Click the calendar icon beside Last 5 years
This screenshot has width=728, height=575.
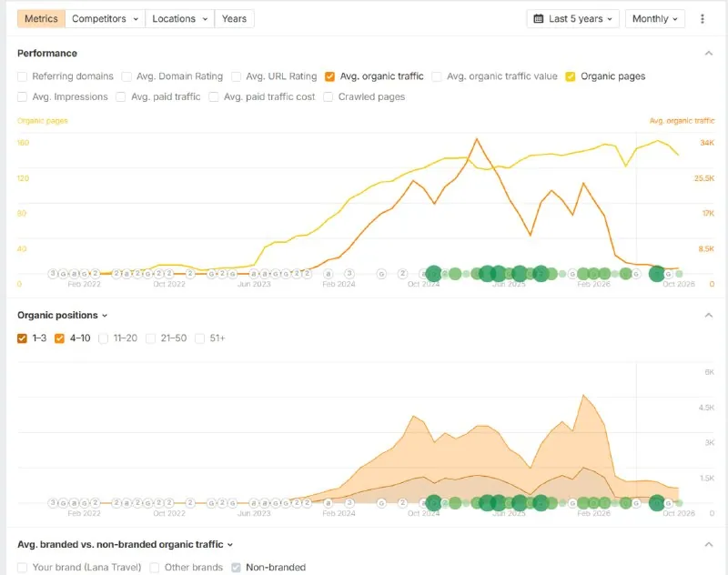(539, 19)
